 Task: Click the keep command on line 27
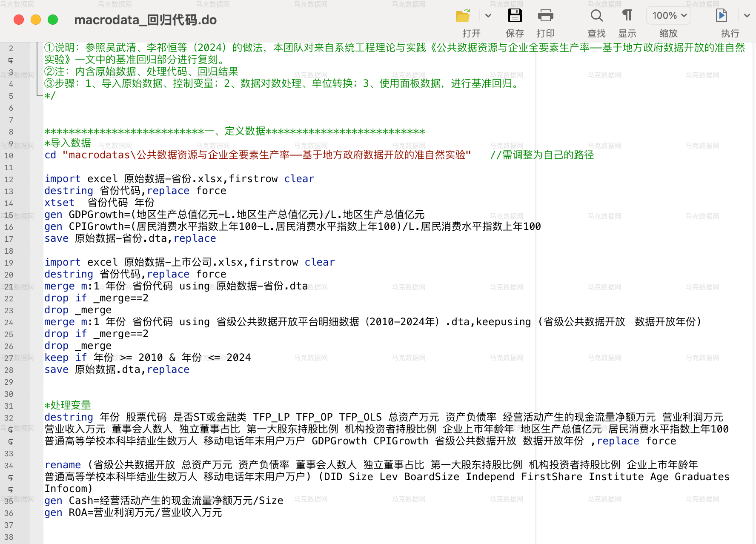point(56,358)
